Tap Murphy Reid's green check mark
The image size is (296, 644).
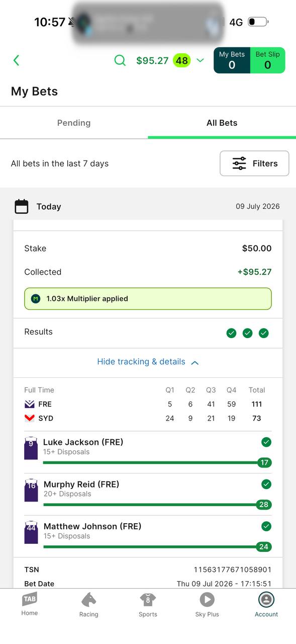click(x=266, y=484)
